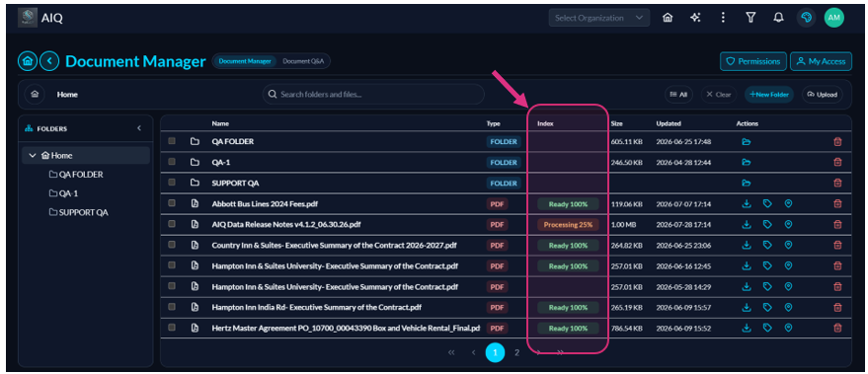Open the vertical three-dot menu
Viewport: 868px width, 374px height.
[723, 18]
